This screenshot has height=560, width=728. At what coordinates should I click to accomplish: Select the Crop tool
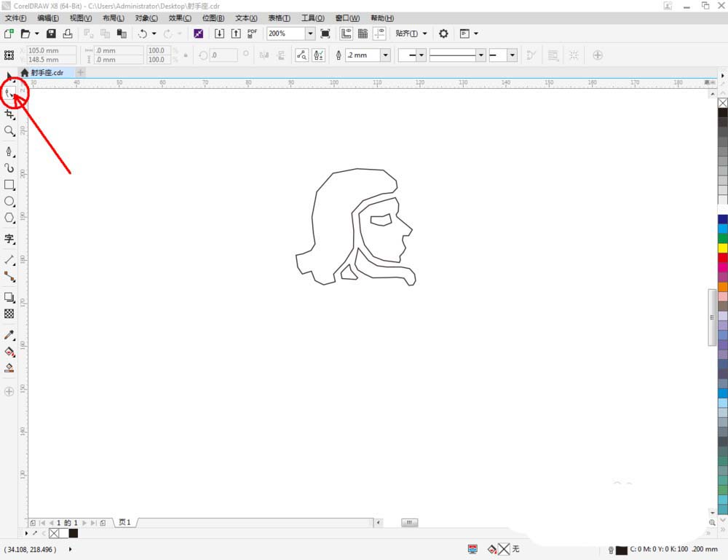click(9, 114)
